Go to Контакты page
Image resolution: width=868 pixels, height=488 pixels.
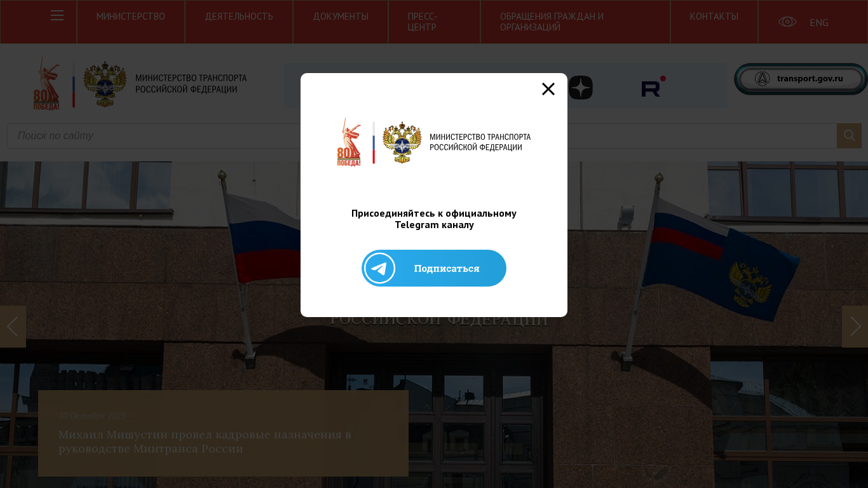pyautogui.click(x=714, y=17)
